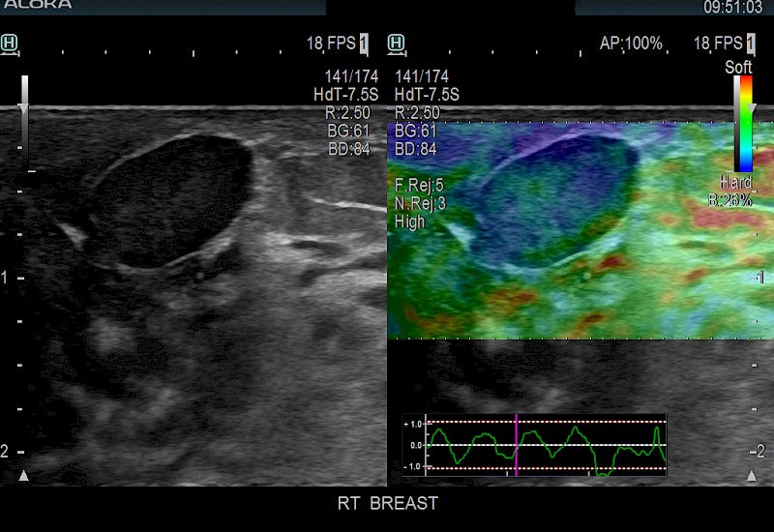Click the frame box beside elastography 18 FPS

tap(751, 44)
